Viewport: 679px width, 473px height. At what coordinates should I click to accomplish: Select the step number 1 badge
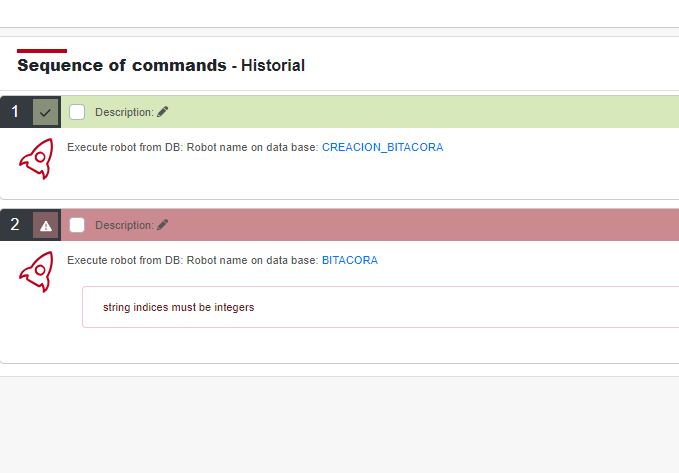tap(15, 112)
